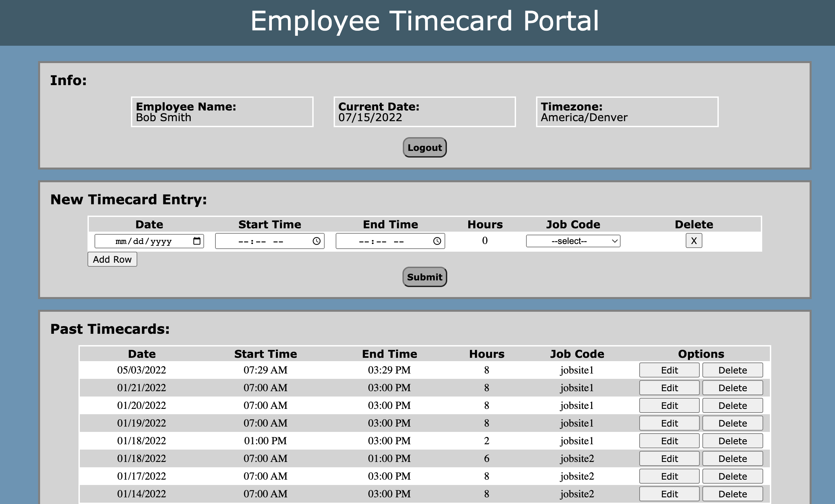835x504 pixels.
Task: Click the Past Timecards section heading
Action: (110, 329)
